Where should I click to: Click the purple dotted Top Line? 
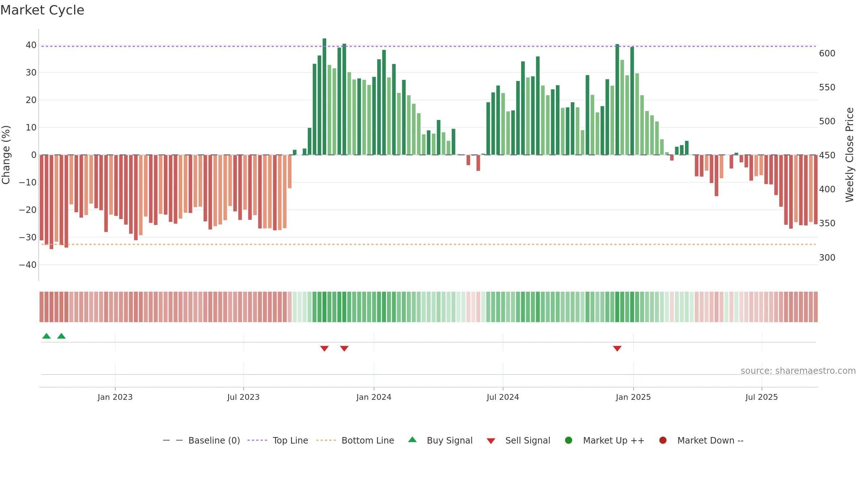(429, 46)
